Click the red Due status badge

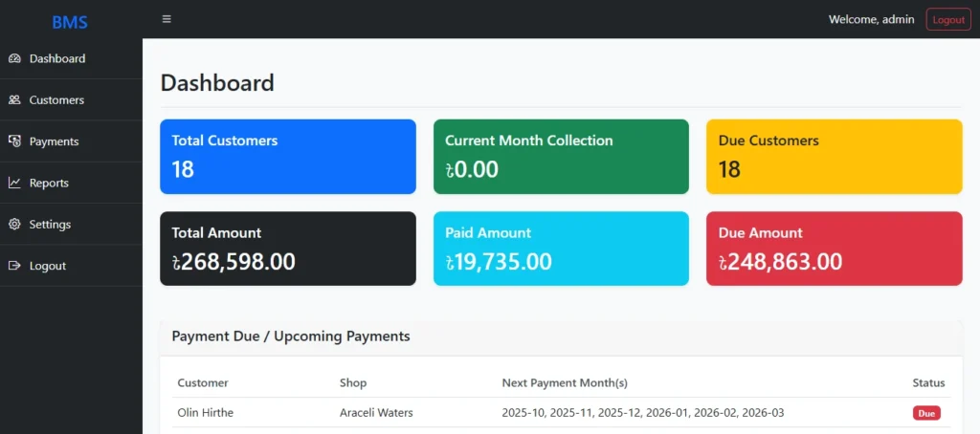coord(925,413)
